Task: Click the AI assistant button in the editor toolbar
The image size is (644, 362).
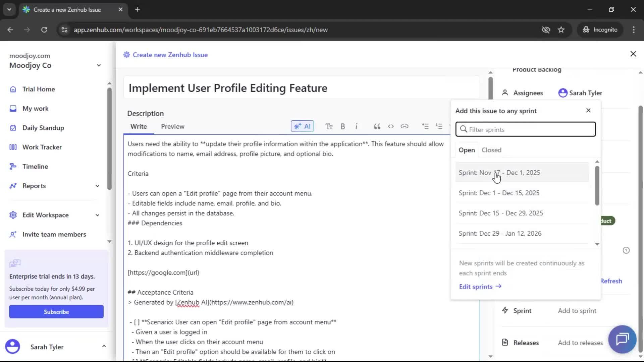Action: 302,126
